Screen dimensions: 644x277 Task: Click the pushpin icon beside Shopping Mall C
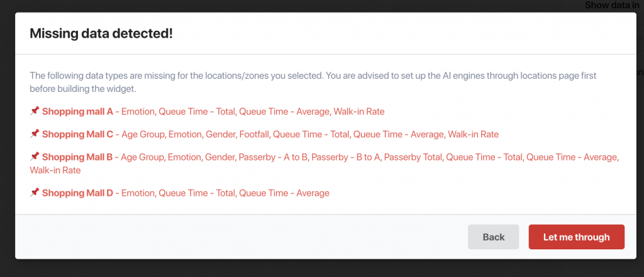pos(35,134)
